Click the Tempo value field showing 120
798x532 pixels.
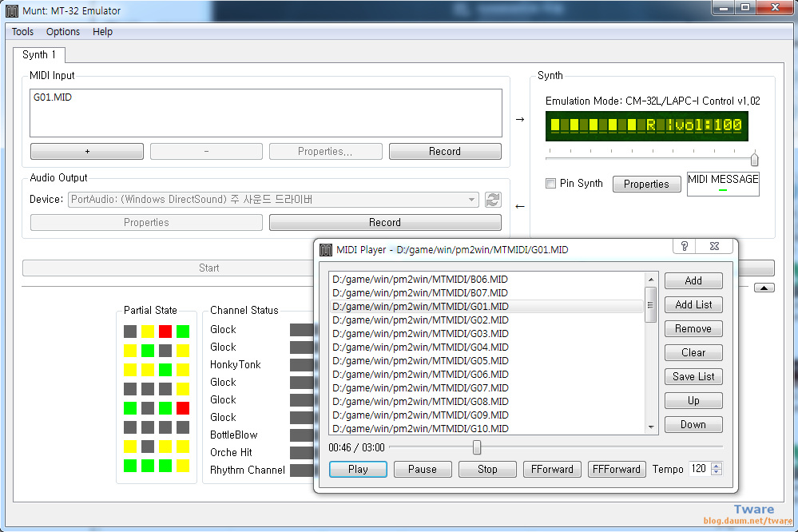[700, 469]
